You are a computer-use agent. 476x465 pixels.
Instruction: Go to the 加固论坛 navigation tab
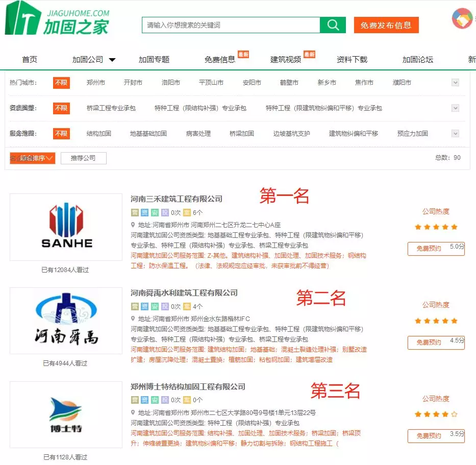(417, 60)
